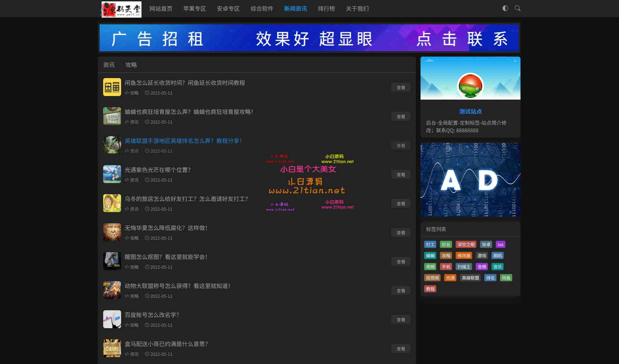Click clock icon beside first article's date
This screenshot has height=364, width=619.
[x=147, y=93]
